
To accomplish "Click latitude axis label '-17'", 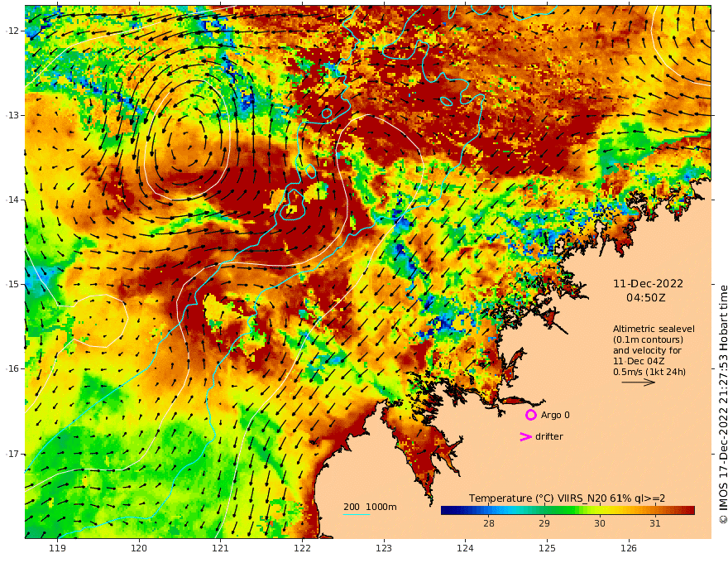I will tap(12, 454).
